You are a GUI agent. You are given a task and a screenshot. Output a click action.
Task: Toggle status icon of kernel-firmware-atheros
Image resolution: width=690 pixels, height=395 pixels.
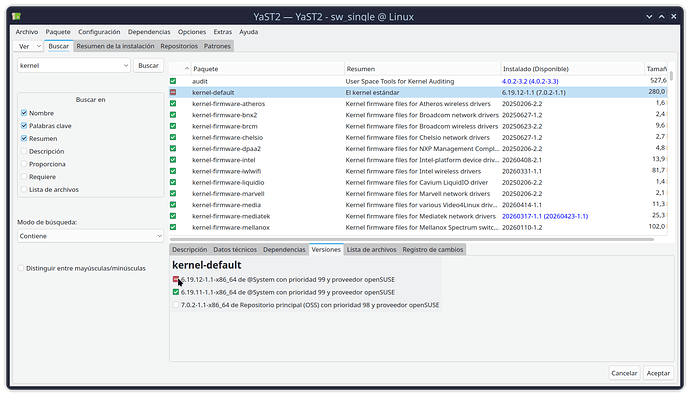[173, 103]
